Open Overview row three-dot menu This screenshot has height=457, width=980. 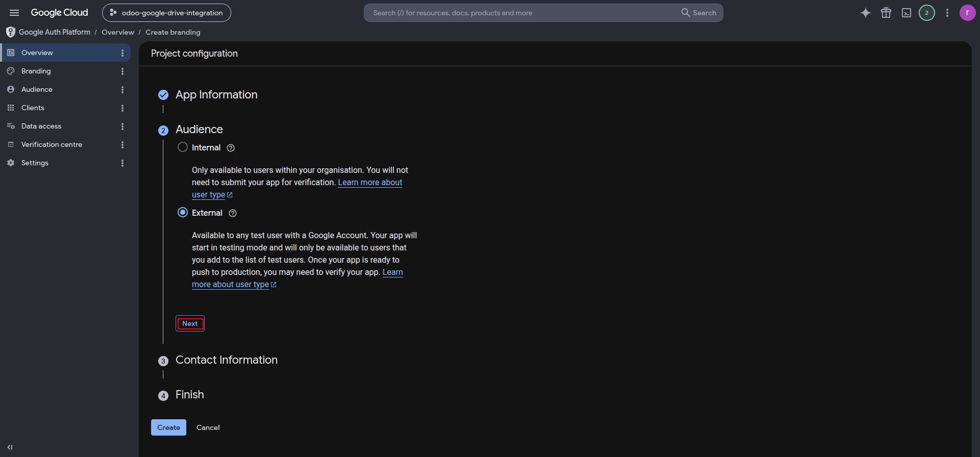click(122, 53)
